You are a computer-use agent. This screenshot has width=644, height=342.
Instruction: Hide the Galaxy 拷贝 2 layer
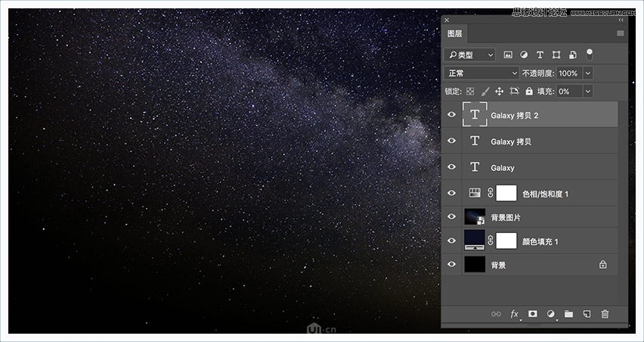tap(451, 114)
